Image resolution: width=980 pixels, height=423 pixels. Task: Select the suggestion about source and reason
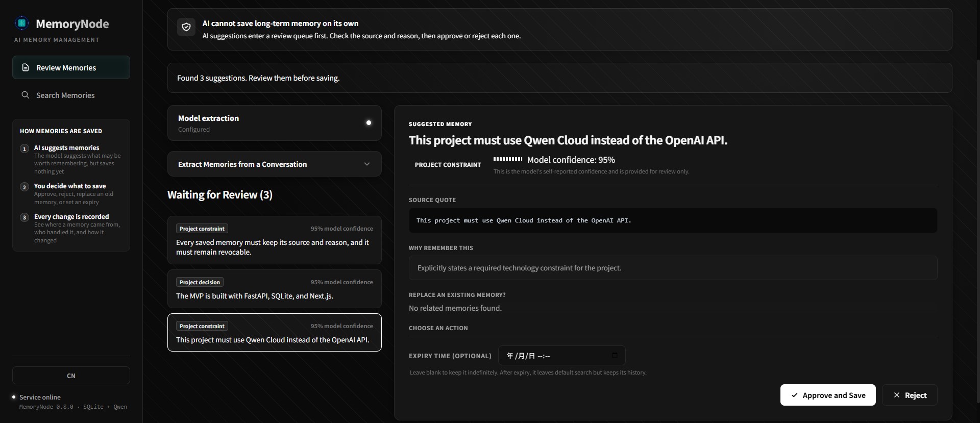click(x=275, y=240)
